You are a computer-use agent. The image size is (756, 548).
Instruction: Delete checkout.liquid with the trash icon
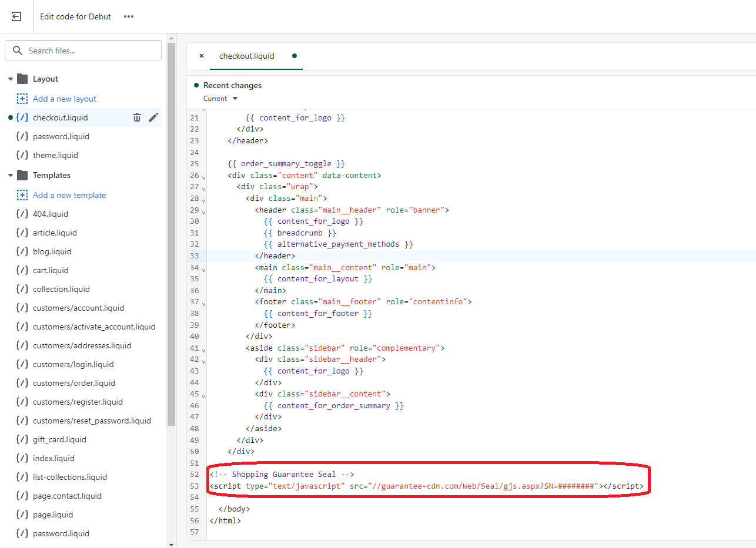[x=137, y=117]
